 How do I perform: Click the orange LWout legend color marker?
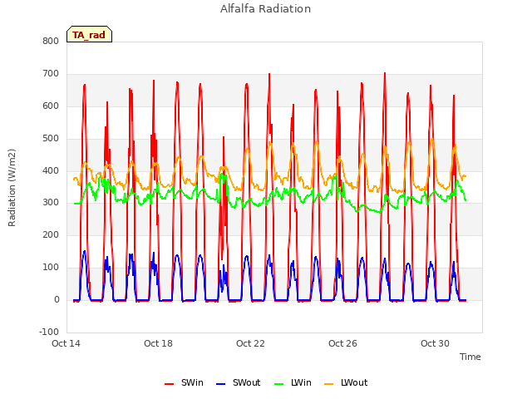pos(329,384)
